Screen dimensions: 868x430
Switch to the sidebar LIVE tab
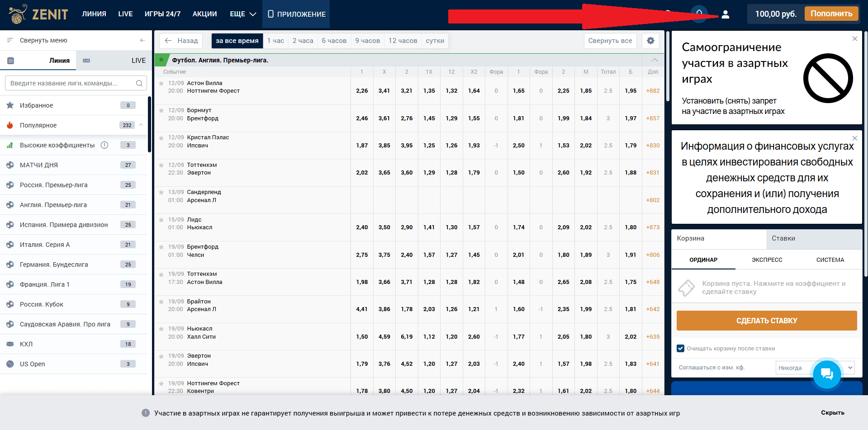tap(113, 60)
